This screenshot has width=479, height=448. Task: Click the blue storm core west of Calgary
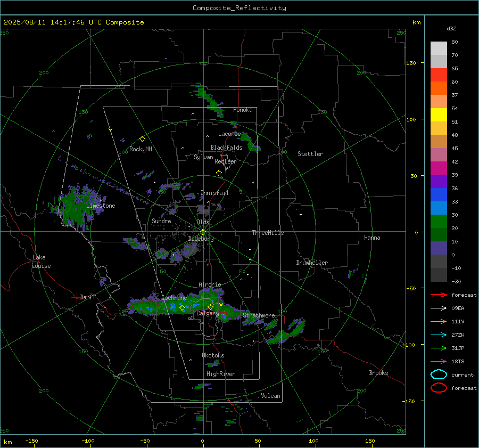173,306
